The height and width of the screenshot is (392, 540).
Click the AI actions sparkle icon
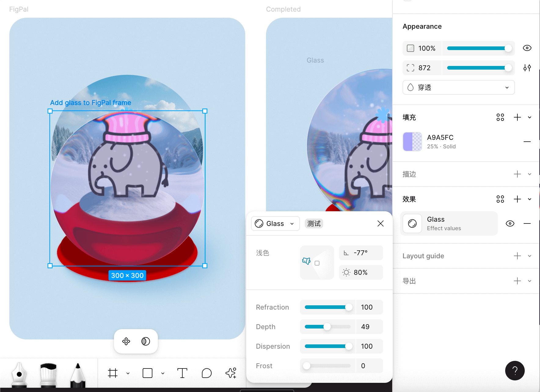click(x=231, y=373)
